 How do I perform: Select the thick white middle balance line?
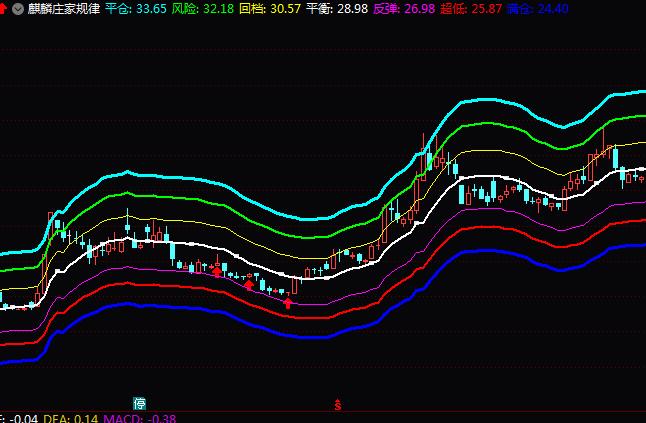[300, 277]
